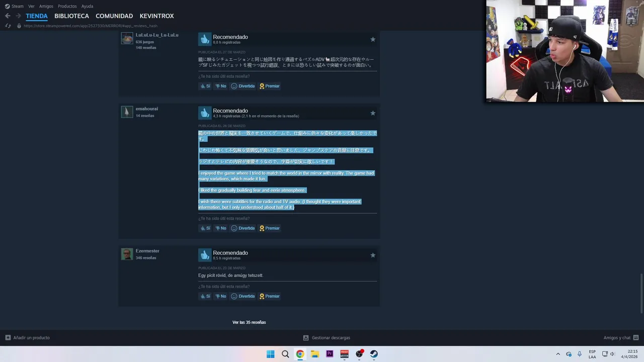Open the thumbs-up icon on LuLuLu's review

point(204,39)
